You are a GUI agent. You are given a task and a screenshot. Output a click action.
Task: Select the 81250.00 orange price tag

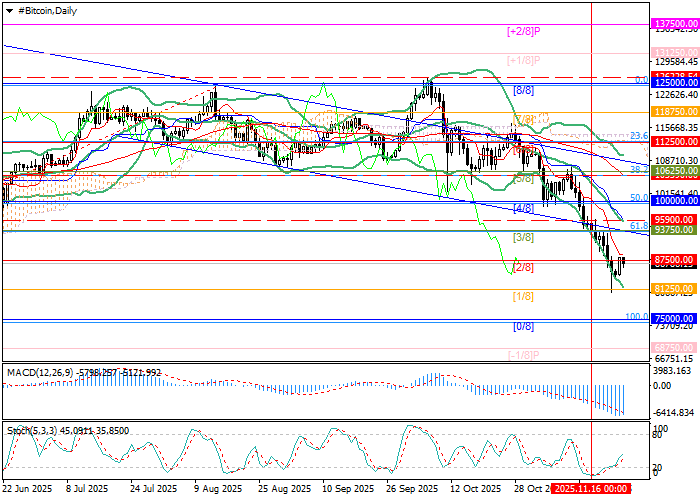(674, 289)
